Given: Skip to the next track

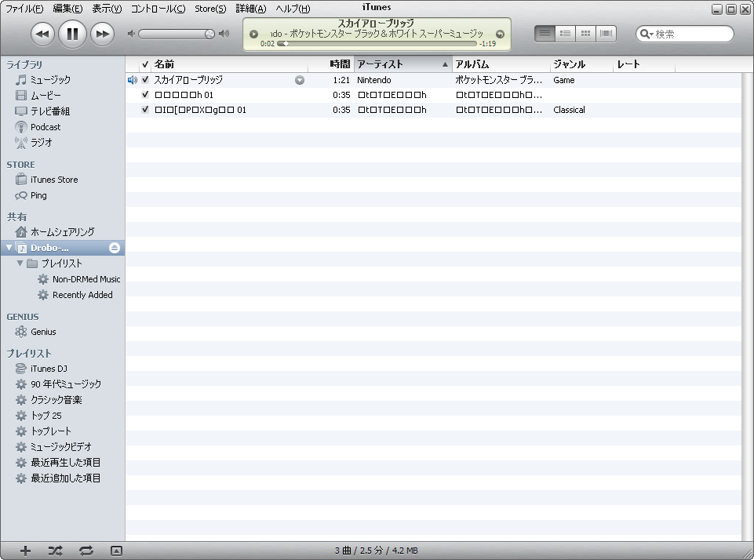Looking at the screenshot, I should 102,34.
